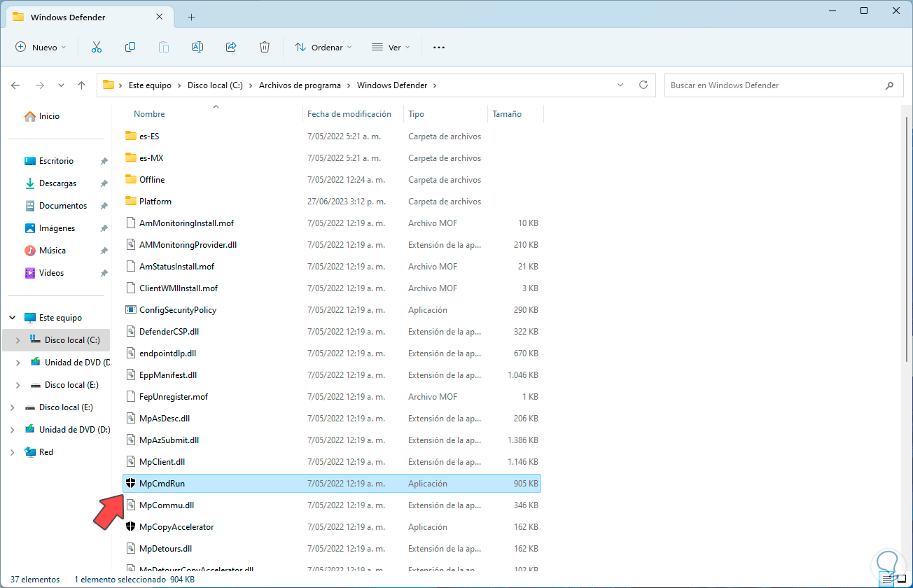Sort by the Tipo column header
Image resolution: width=913 pixels, height=588 pixels.
point(417,114)
